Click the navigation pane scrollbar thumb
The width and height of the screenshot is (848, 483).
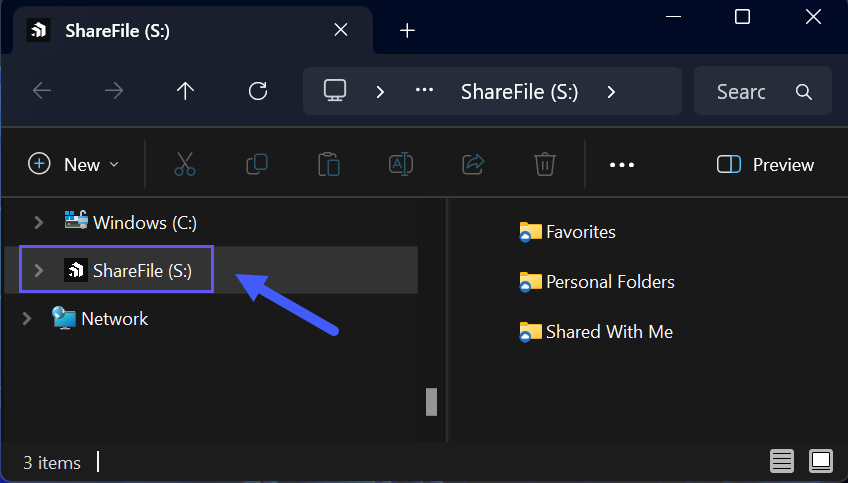431,402
